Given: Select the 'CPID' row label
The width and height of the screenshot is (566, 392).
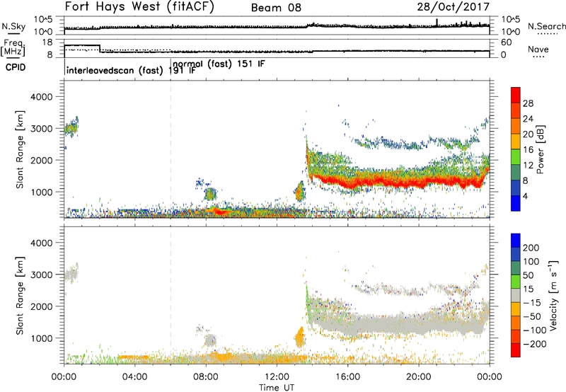Looking at the screenshot, I should (16, 67).
